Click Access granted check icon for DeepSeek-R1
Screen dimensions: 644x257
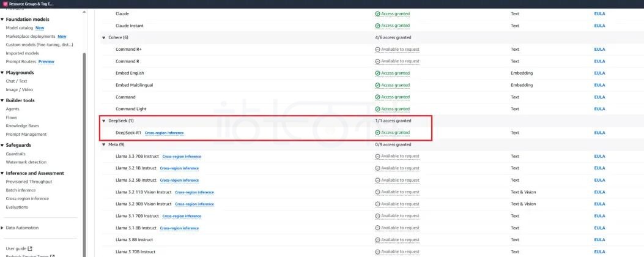(377, 133)
